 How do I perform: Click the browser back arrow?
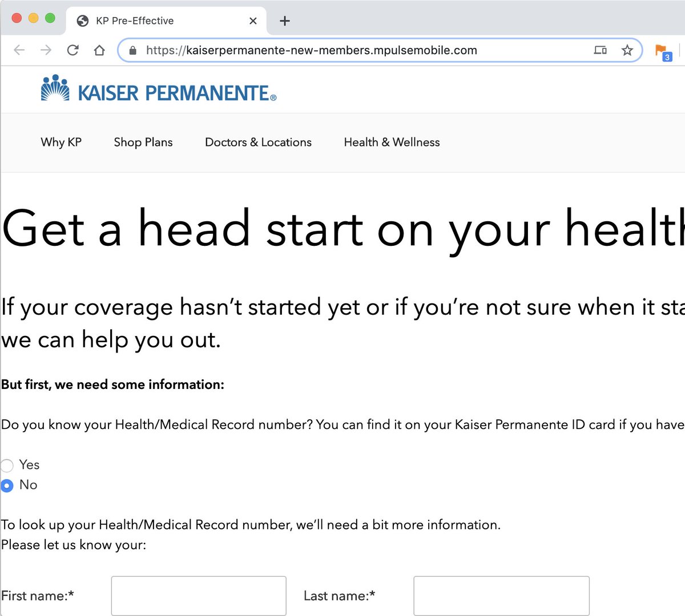click(x=19, y=50)
